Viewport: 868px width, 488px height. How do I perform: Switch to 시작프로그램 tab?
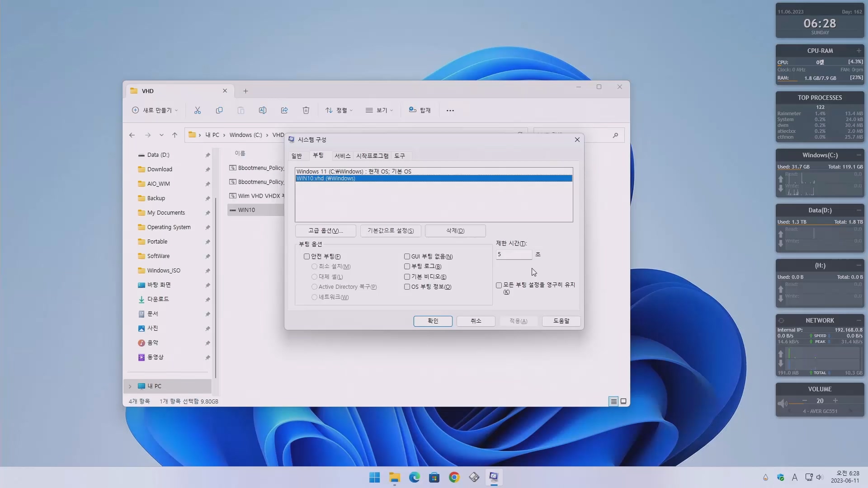373,156
